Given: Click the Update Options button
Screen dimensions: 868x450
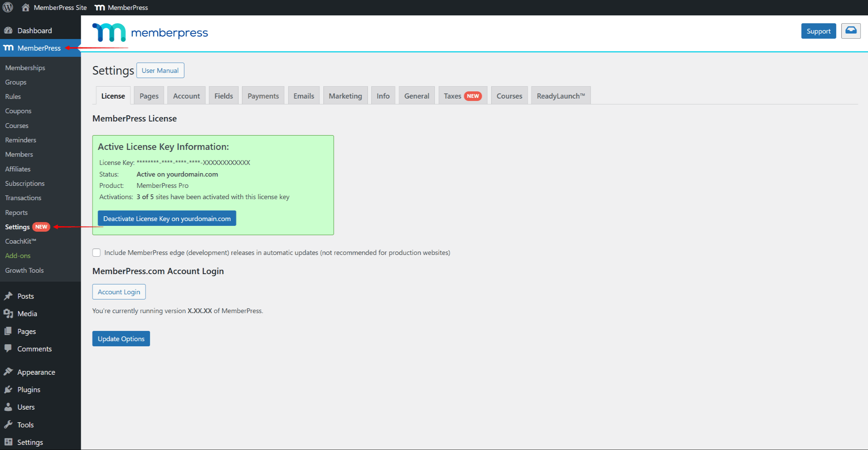Looking at the screenshot, I should [121, 338].
